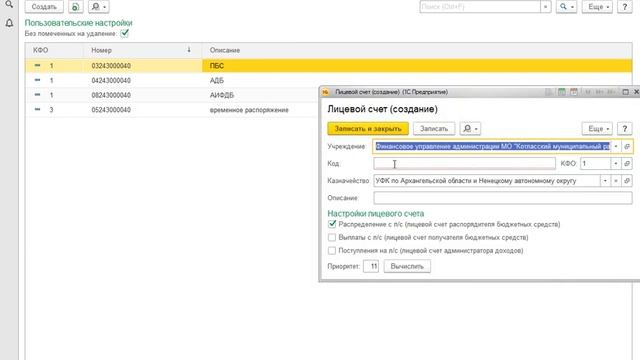Click Пользовательские настройки heading link
640x360 pixels.
point(78,23)
